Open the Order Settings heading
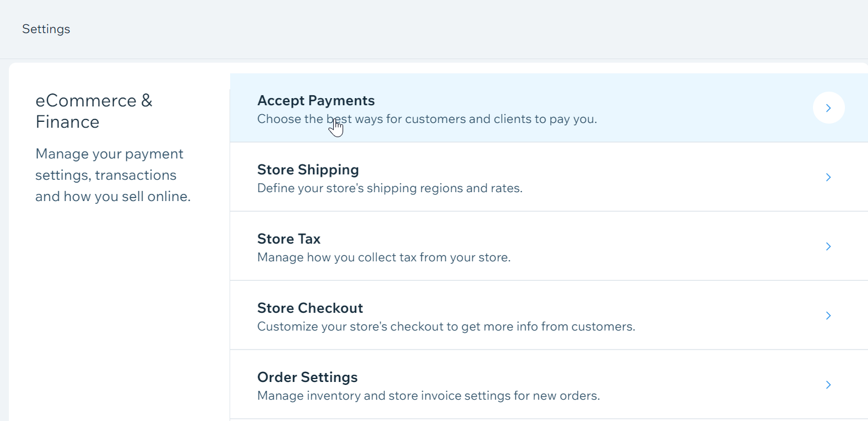Image resolution: width=868 pixels, height=421 pixels. [x=307, y=377]
